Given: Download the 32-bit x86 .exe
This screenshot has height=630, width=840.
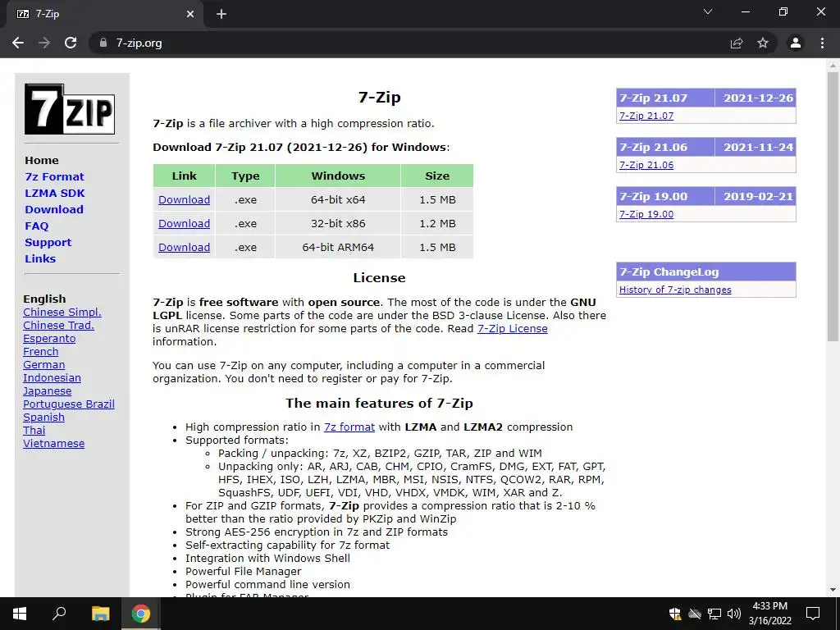Looking at the screenshot, I should tap(185, 223).
